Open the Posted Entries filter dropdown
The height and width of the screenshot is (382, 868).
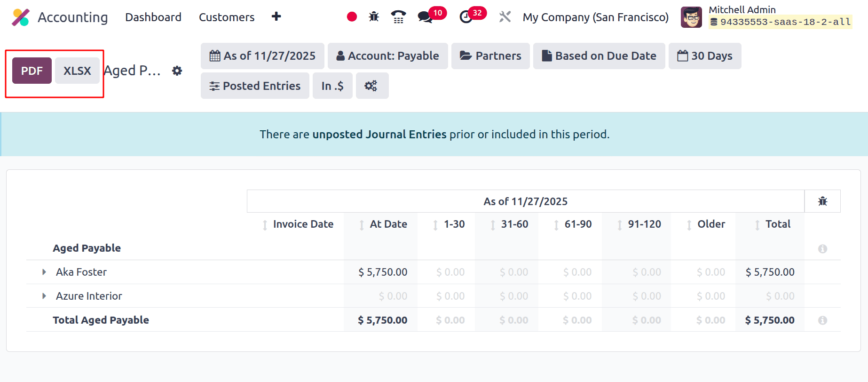[x=255, y=86]
